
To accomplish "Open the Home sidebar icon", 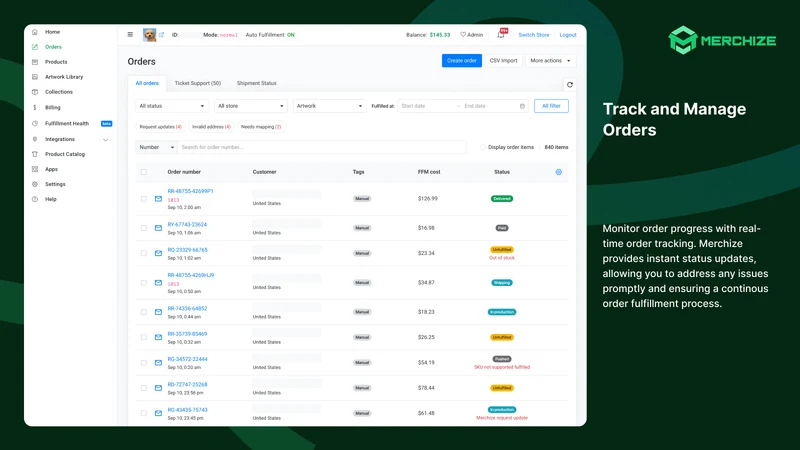I will 35,32.
